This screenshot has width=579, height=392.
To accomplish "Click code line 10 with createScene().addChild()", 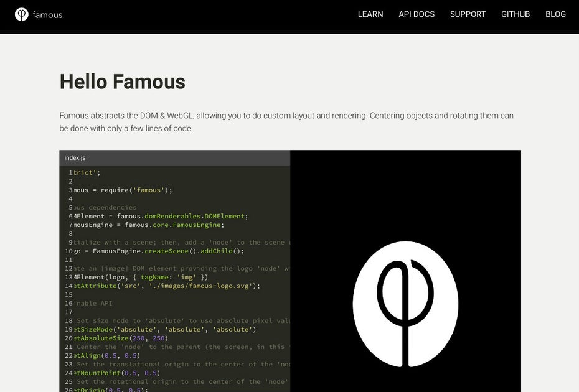I will tap(159, 251).
